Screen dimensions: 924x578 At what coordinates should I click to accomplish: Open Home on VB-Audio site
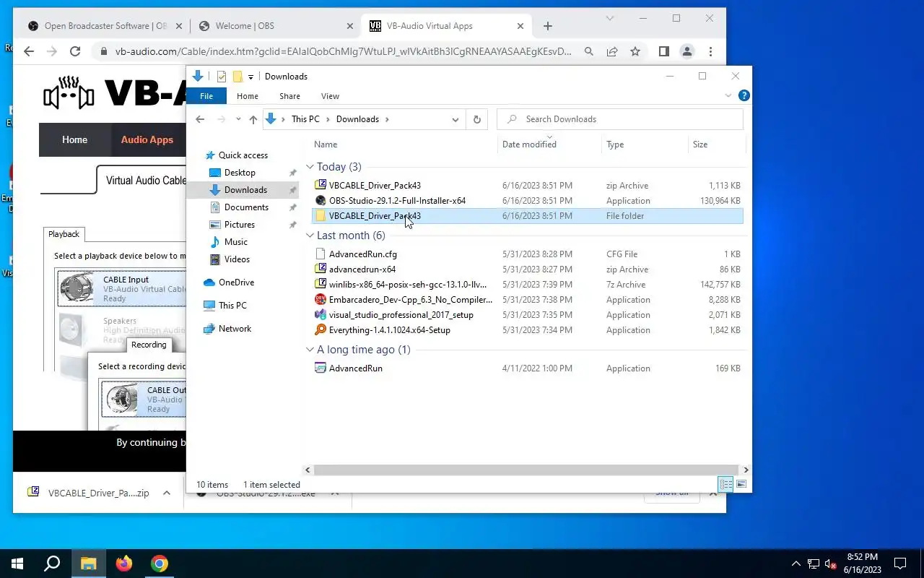point(74,140)
